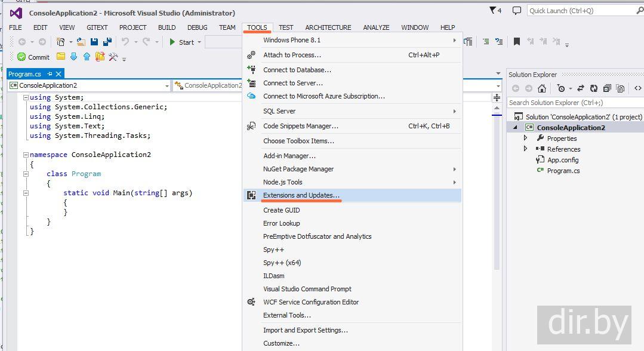The height and width of the screenshot is (351, 644).
Task: Click Refresh in Solution Explorer toolbar
Action: [593, 88]
